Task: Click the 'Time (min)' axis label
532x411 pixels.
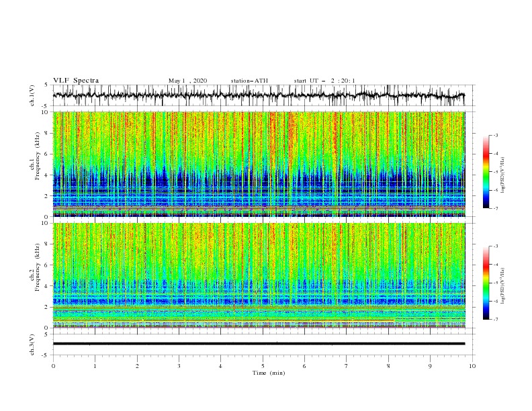Action: (269, 373)
